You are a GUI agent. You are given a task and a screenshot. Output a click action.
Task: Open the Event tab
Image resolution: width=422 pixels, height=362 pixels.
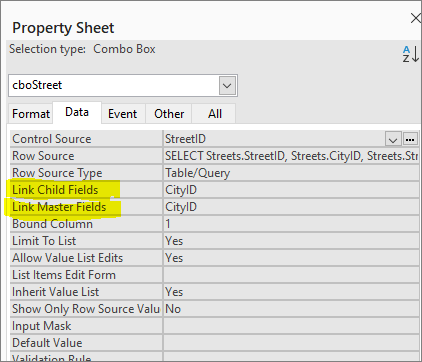[x=123, y=114]
